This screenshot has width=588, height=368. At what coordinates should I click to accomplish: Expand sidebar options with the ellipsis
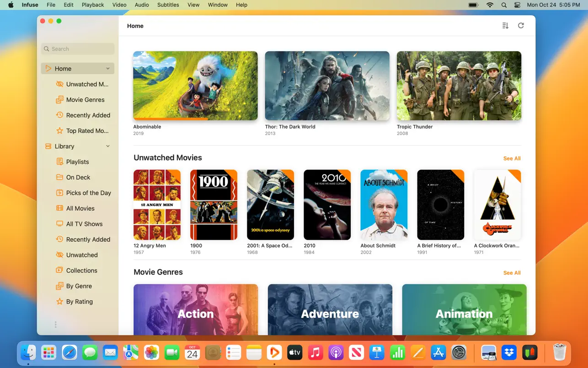[x=55, y=324]
